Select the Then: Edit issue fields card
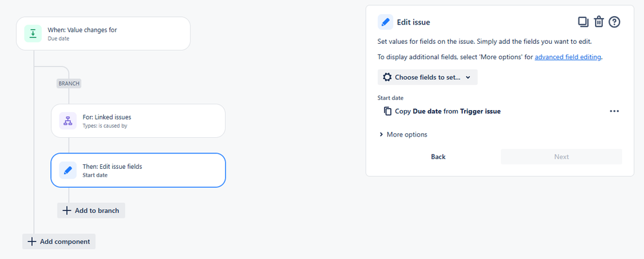The image size is (644, 259). point(138,170)
